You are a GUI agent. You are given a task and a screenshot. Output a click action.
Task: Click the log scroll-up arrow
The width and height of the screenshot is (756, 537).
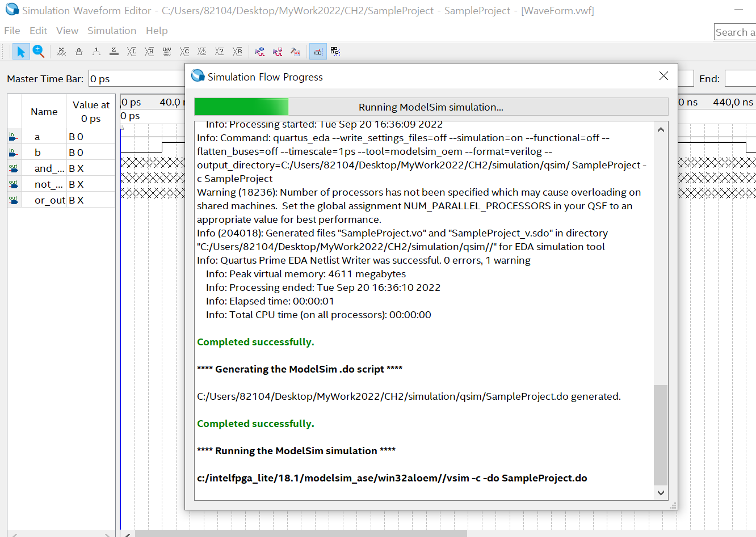(661, 129)
